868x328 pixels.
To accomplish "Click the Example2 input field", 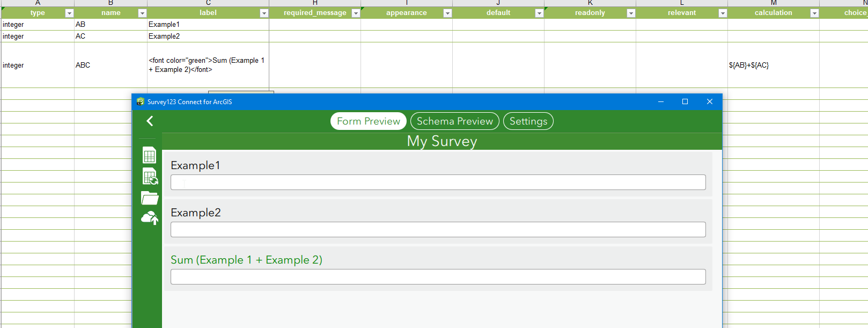I will point(438,230).
